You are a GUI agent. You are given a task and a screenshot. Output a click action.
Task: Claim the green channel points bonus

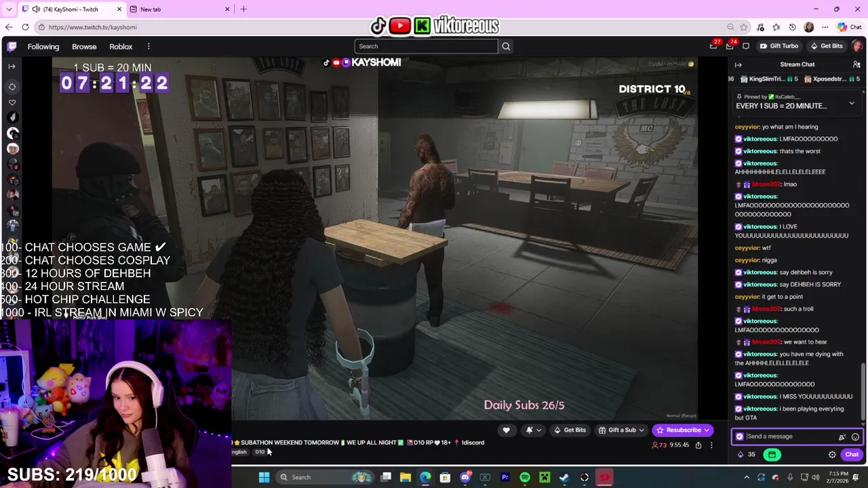tap(772, 455)
